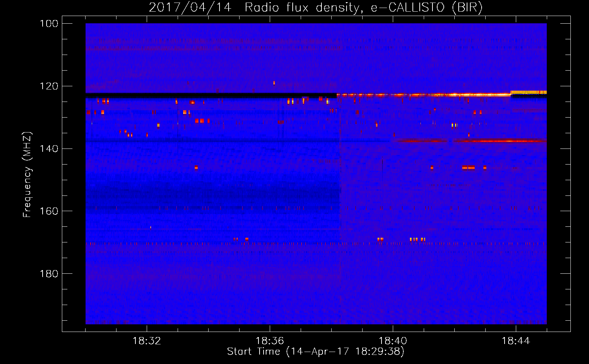Select the 160 frequency tick label

point(49,211)
